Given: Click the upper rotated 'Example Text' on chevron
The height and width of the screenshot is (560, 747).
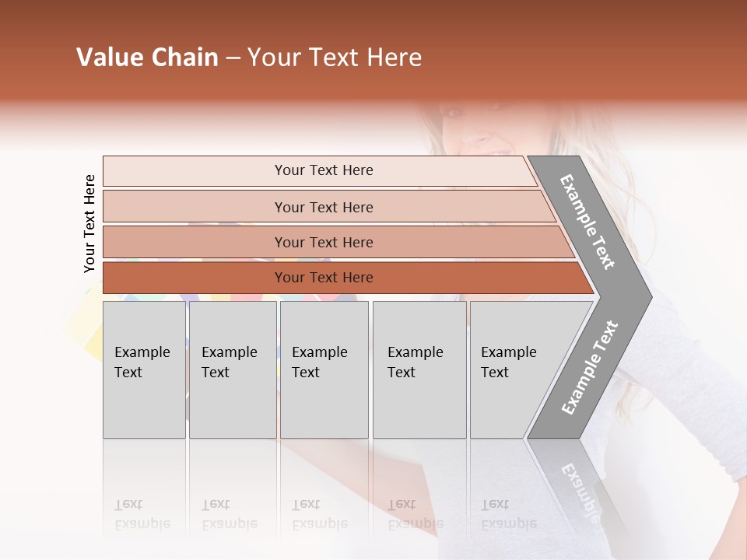Looking at the screenshot, I should (587, 222).
